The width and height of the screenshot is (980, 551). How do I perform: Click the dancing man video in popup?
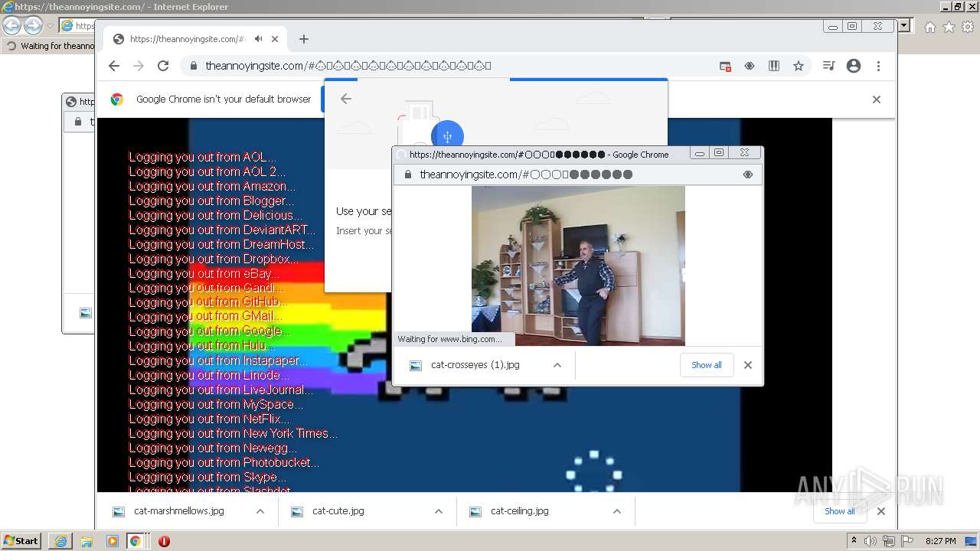point(578,266)
